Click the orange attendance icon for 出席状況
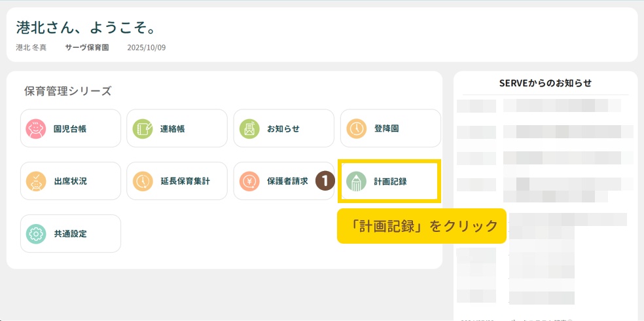The image size is (644, 321). 35,181
